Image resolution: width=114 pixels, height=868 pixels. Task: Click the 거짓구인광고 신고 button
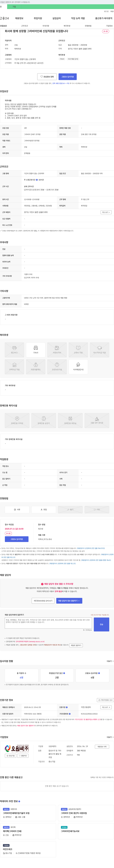(105, 700)
